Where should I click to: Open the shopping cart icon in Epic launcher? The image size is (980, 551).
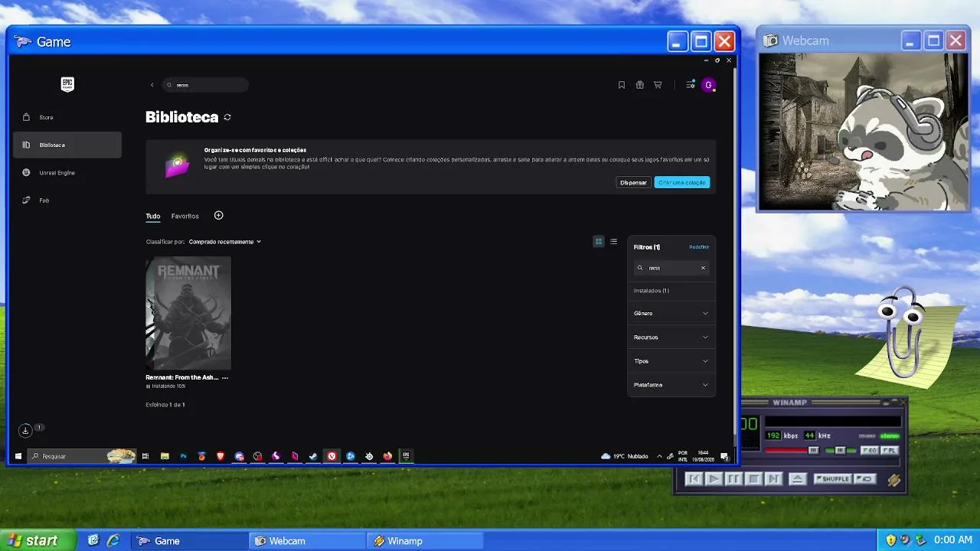(658, 85)
